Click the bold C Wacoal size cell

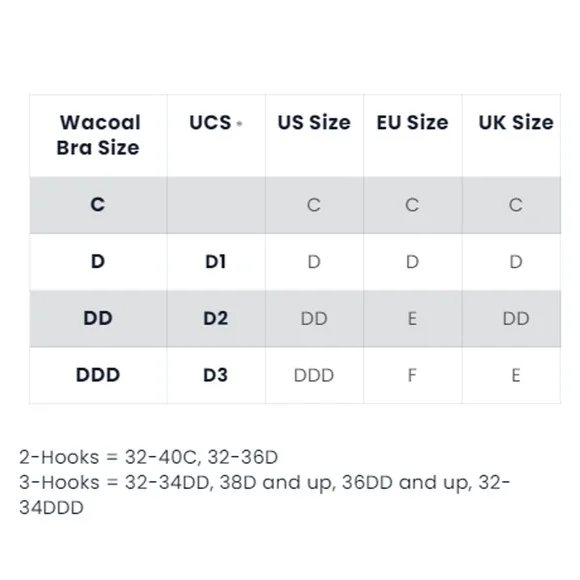click(x=98, y=205)
